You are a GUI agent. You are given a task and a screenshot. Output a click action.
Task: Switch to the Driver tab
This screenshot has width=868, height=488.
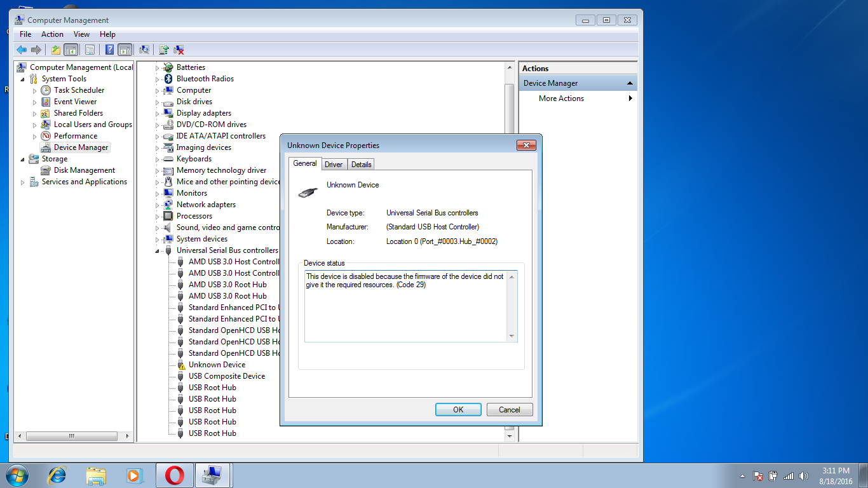(334, 165)
